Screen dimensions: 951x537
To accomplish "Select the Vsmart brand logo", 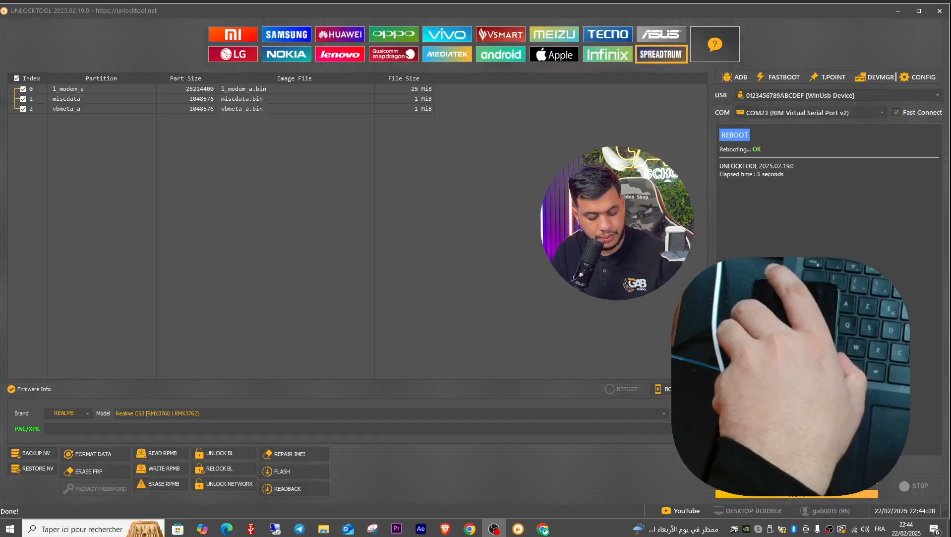I will [x=500, y=35].
